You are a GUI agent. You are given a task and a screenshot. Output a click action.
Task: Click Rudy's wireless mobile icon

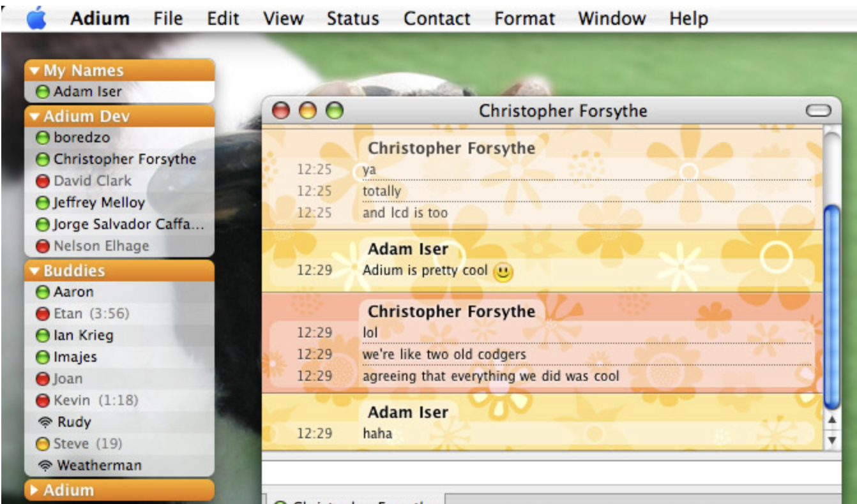click(x=45, y=422)
